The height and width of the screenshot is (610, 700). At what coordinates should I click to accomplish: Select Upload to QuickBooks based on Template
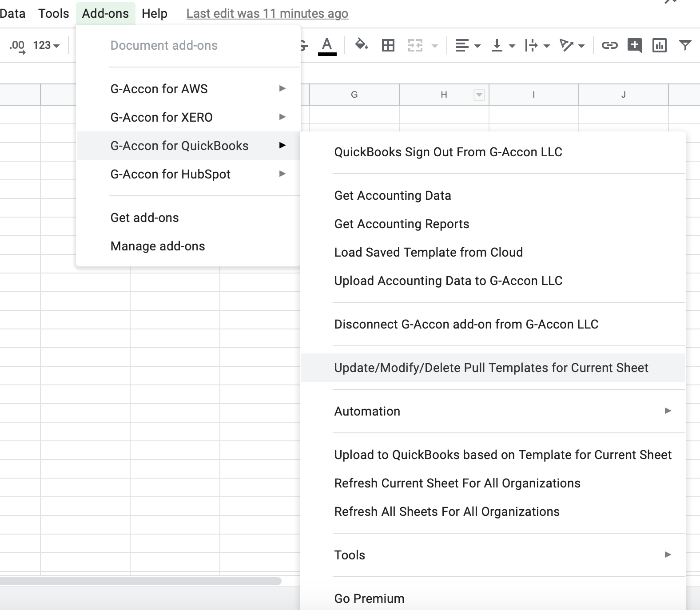point(493,455)
